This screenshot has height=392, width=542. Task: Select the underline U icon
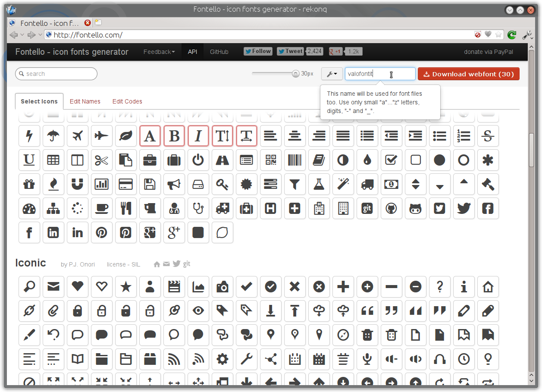click(x=29, y=160)
